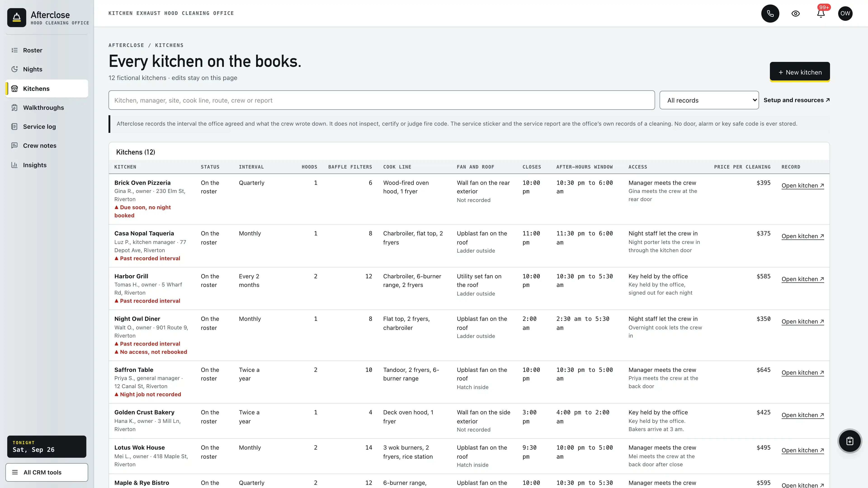The width and height of the screenshot is (868, 488).
Task: Click the After-hours window column header
Action: (x=584, y=167)
